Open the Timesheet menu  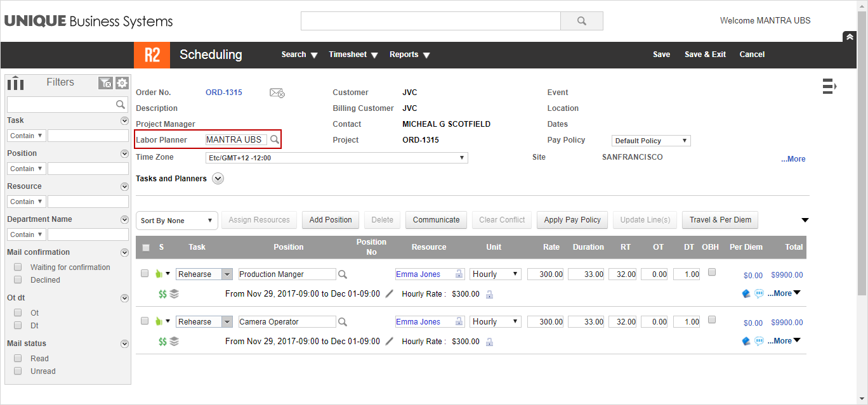coord(353,55)
